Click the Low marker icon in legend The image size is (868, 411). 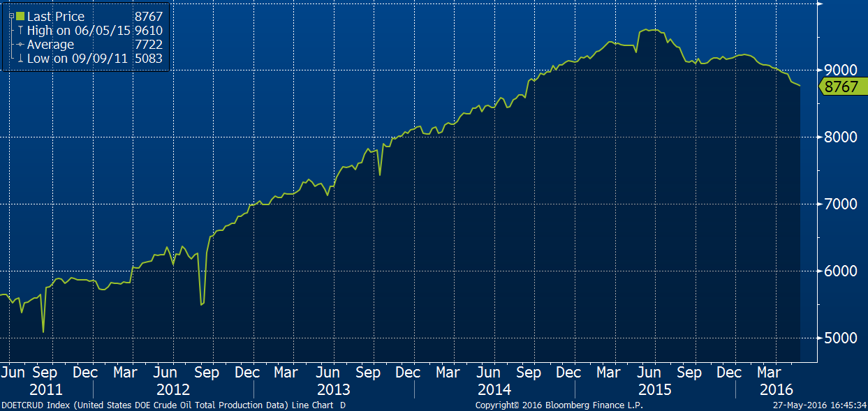(20, 59)
